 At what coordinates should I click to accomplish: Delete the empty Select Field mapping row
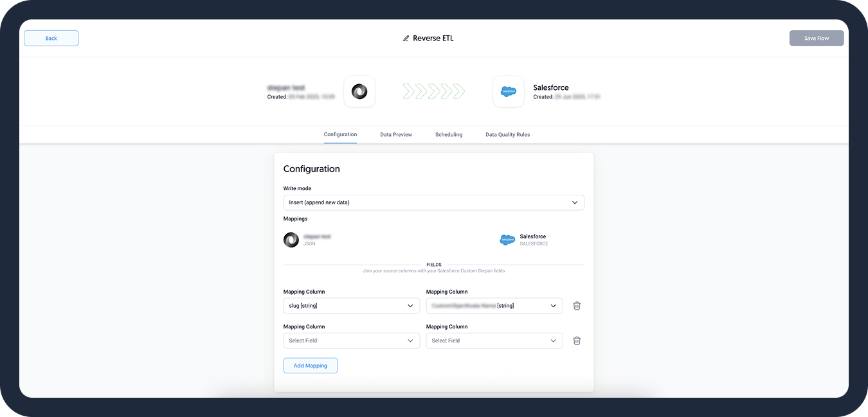click(577, 341)
